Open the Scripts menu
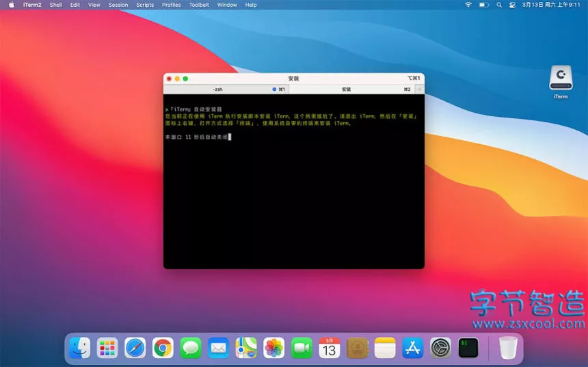 [x=145, y=5]
